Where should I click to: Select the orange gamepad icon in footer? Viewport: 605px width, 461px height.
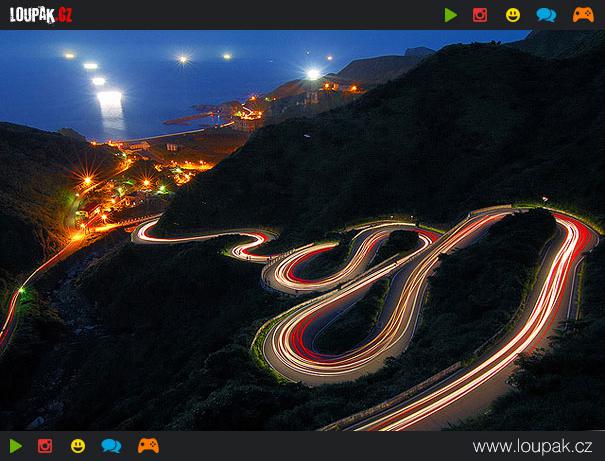(x=148, y=446)
